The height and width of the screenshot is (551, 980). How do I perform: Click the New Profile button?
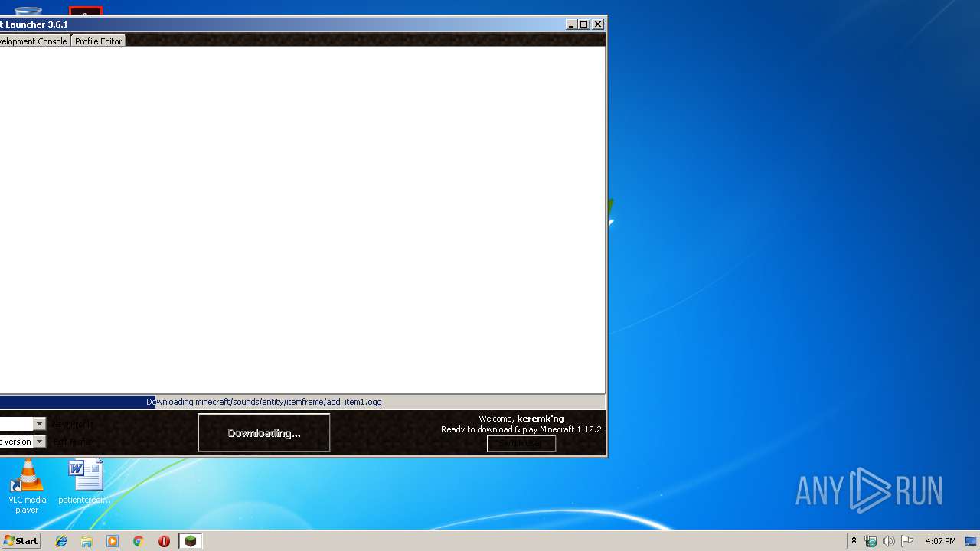[x=72, y=424]
